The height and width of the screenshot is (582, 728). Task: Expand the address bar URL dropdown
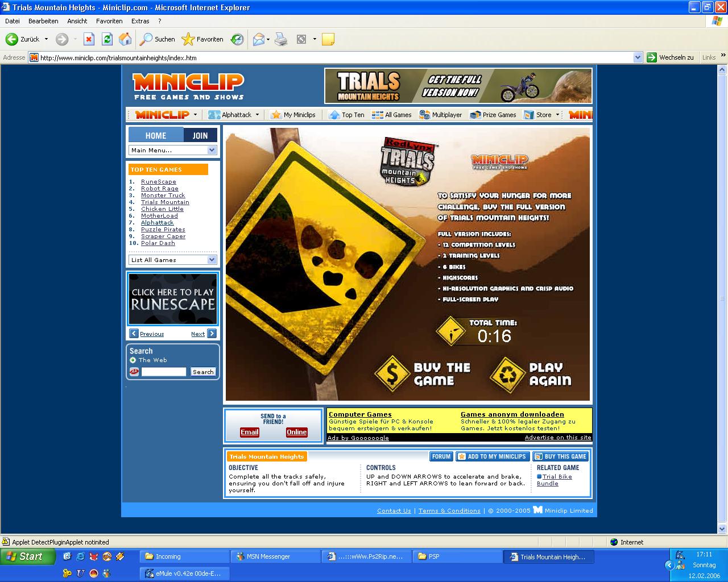pos(638,57)
